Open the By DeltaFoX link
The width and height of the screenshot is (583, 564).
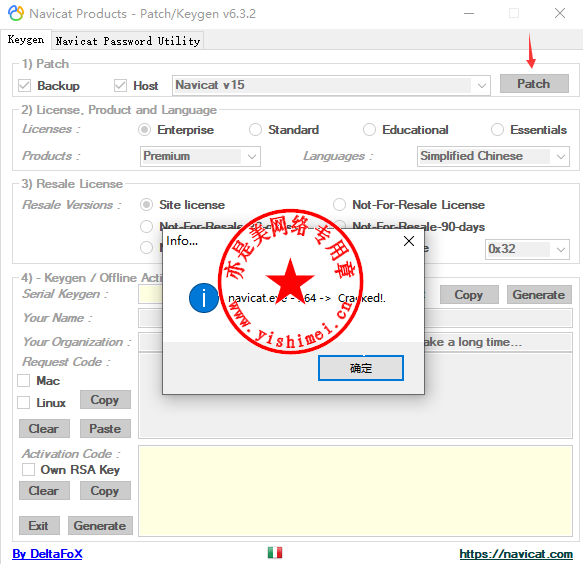tap(47, 554)
